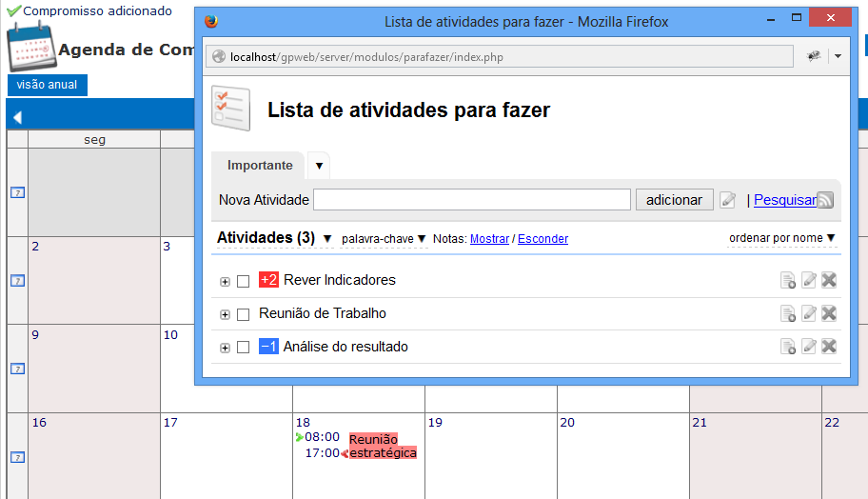Image resolution: width=868 pixels, height=499 pixels.
Task: Click the Reunião de Trabalho activity name
Action: click(x=323, y=313)
